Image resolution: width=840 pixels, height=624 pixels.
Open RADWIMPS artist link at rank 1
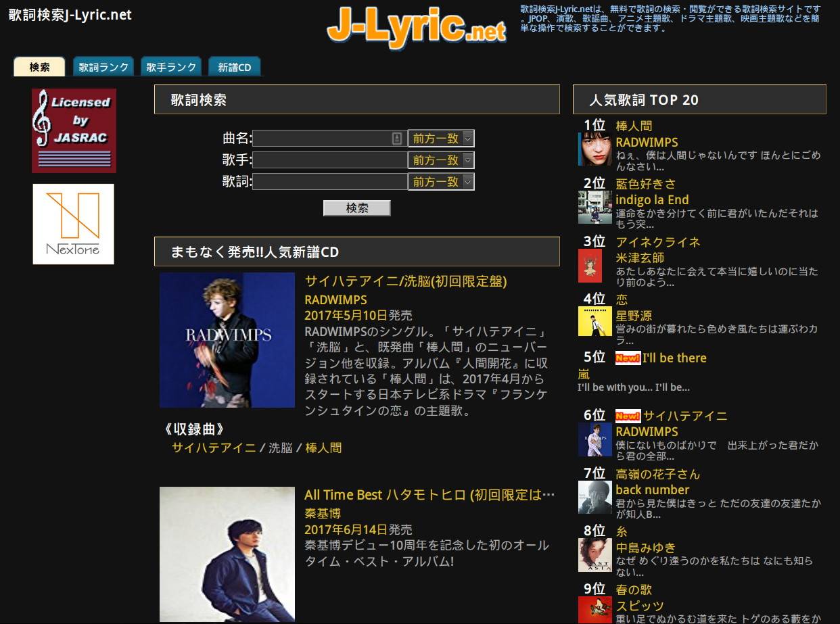[647, 142]
